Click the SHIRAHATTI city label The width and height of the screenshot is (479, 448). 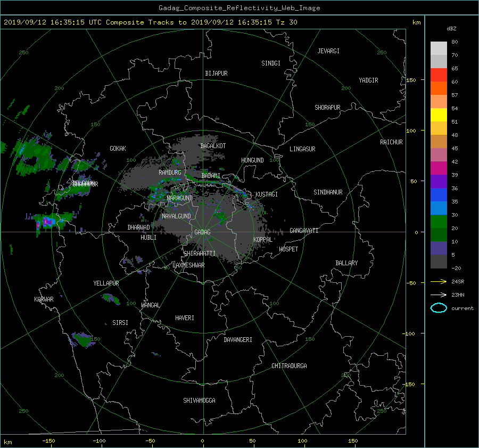pos(200,254)
